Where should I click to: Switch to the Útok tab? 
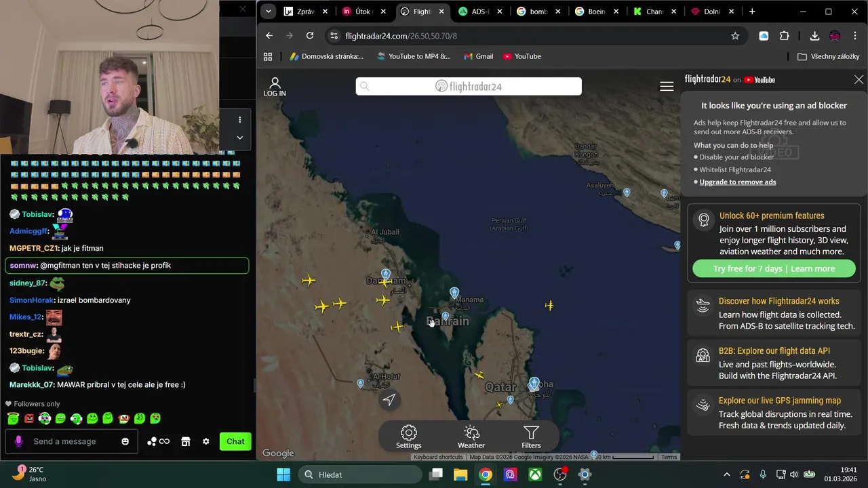(x=365, y=12)
